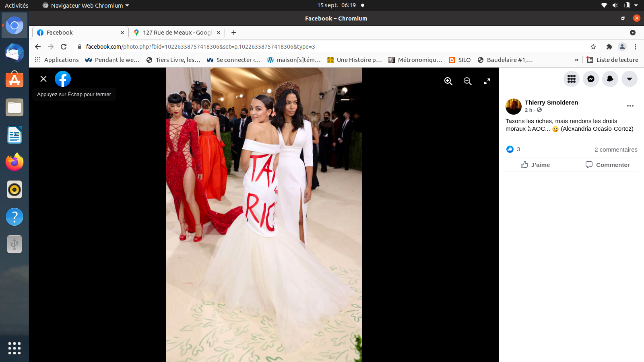The width and height of the screenshot is (644, 362).
Task: Close the photo viewer with X
Action: point(43,79)
